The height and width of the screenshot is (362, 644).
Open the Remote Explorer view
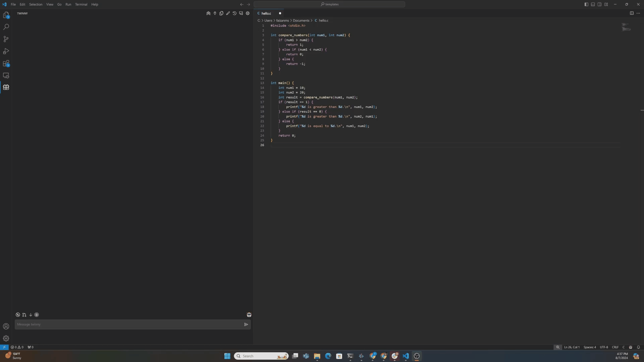(x=6, y=75)
